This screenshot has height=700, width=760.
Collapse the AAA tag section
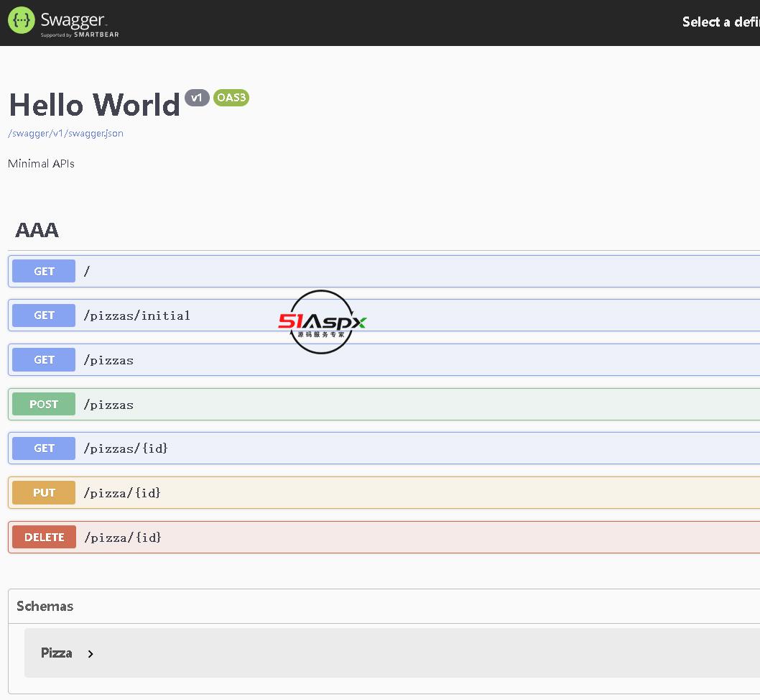37,230
